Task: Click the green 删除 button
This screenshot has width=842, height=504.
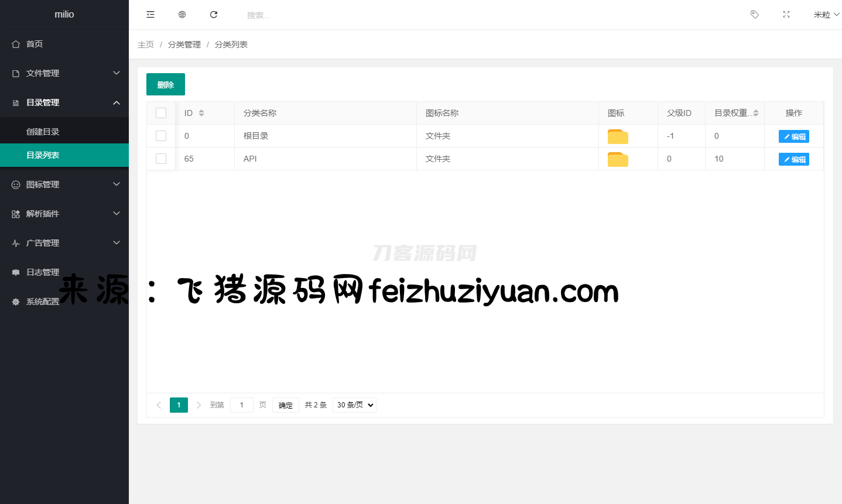Action: coord(166,84)
